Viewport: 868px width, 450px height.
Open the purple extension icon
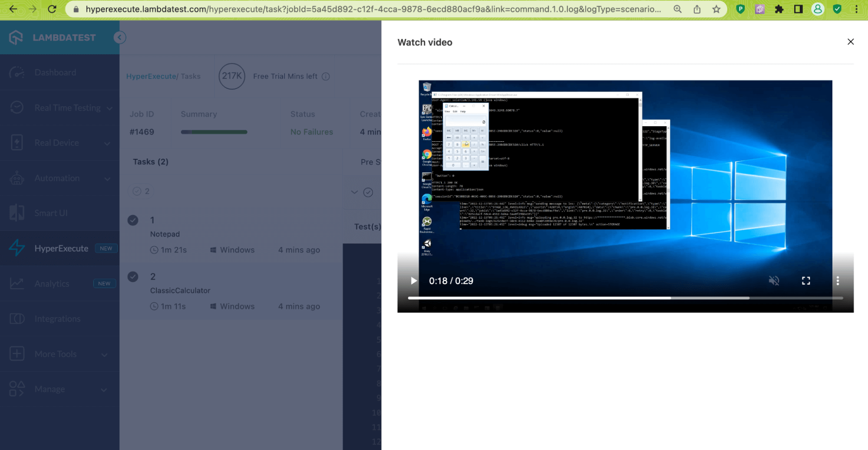pyautogui.click(x=760, y=9)
